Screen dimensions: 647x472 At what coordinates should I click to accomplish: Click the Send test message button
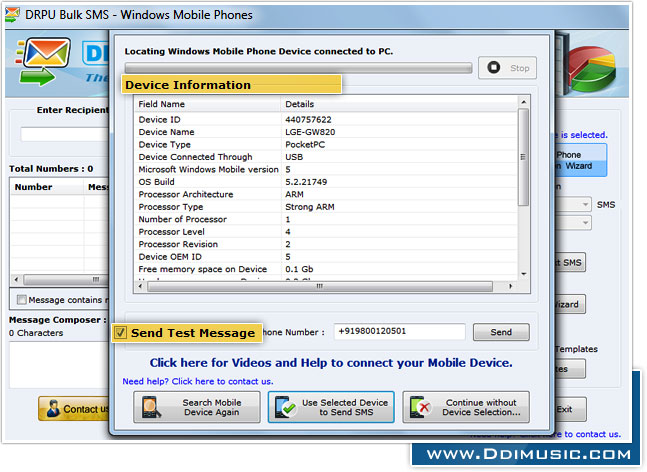(501, 332)
